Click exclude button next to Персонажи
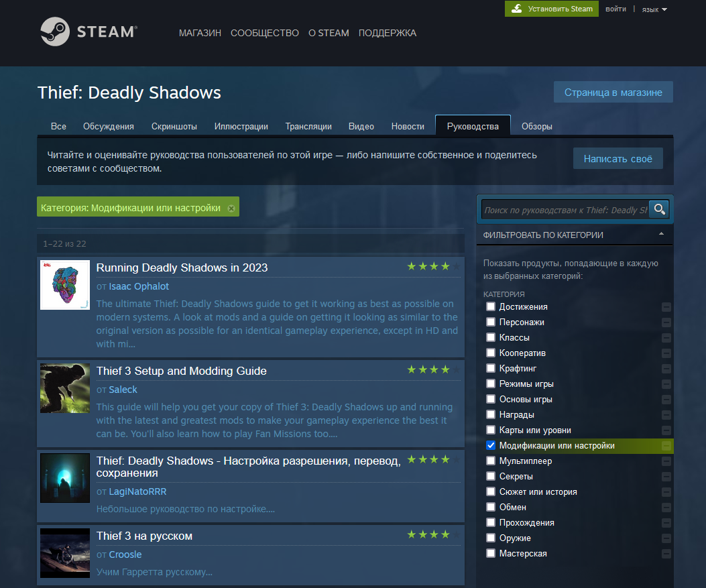This screenshot has width=706, height=588. pyautogui.click(x=666, y=322)
